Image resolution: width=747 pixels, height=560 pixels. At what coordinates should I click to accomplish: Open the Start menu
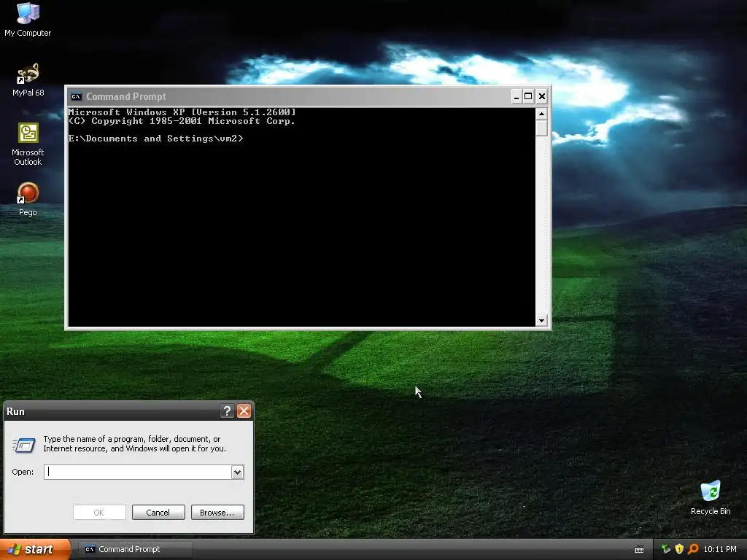point(35,550)
